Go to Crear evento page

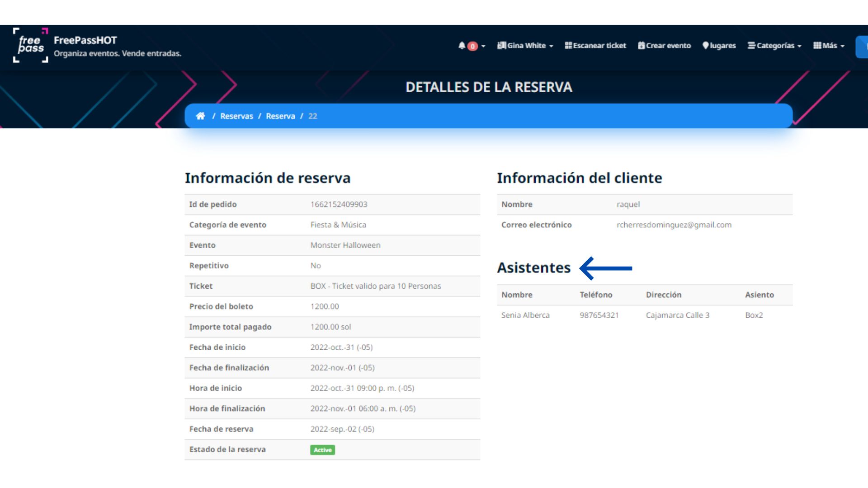(x=668, y=45)
